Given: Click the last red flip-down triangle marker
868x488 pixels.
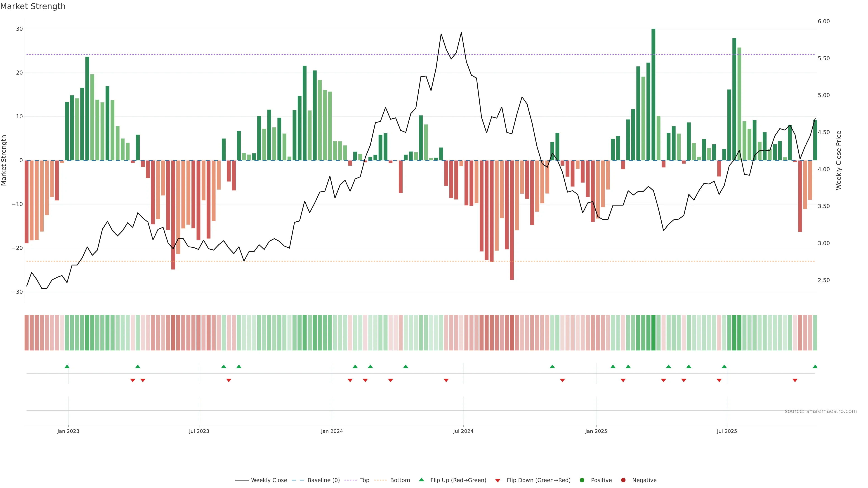Looking at the screenshot, I should pyautogui.click(x=795, y=380).
